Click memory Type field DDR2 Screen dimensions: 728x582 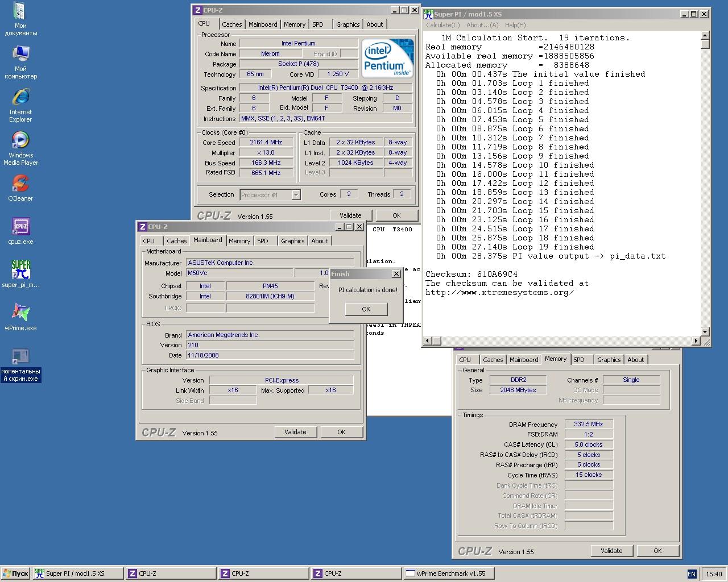[x=518, y=380]
